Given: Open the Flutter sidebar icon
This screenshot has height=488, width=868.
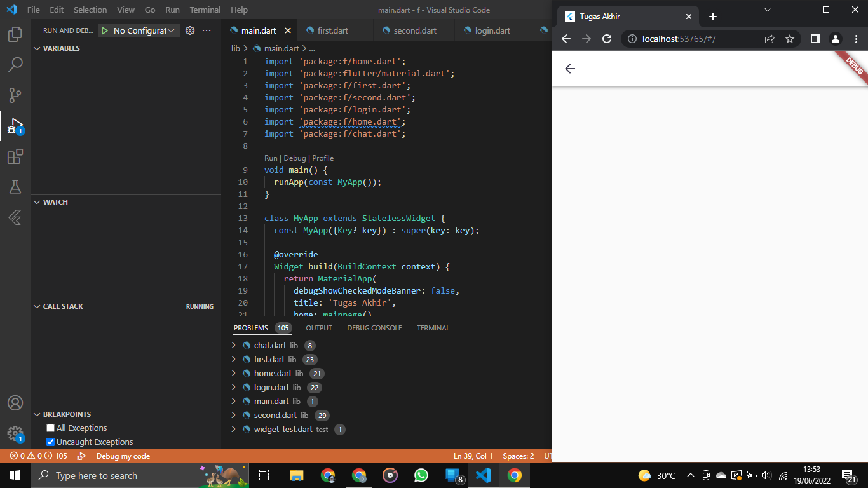Looking at the screenshot, I should 15,217.
